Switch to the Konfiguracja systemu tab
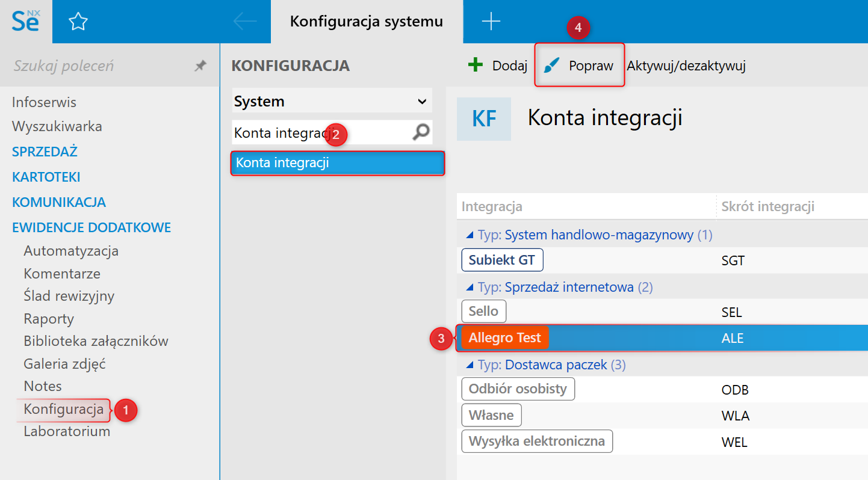The height and width of the screenshot is (480, 868). [x=366, y=22]
